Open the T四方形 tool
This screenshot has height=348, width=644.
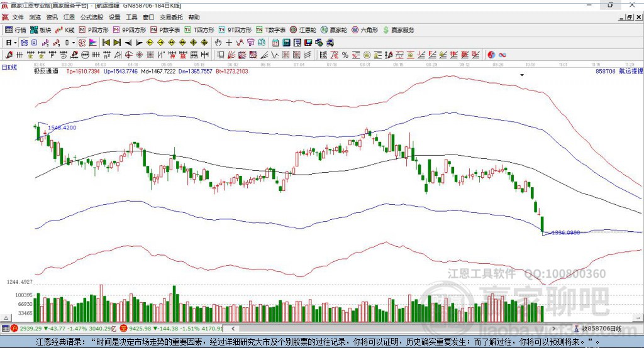[199, 30]
